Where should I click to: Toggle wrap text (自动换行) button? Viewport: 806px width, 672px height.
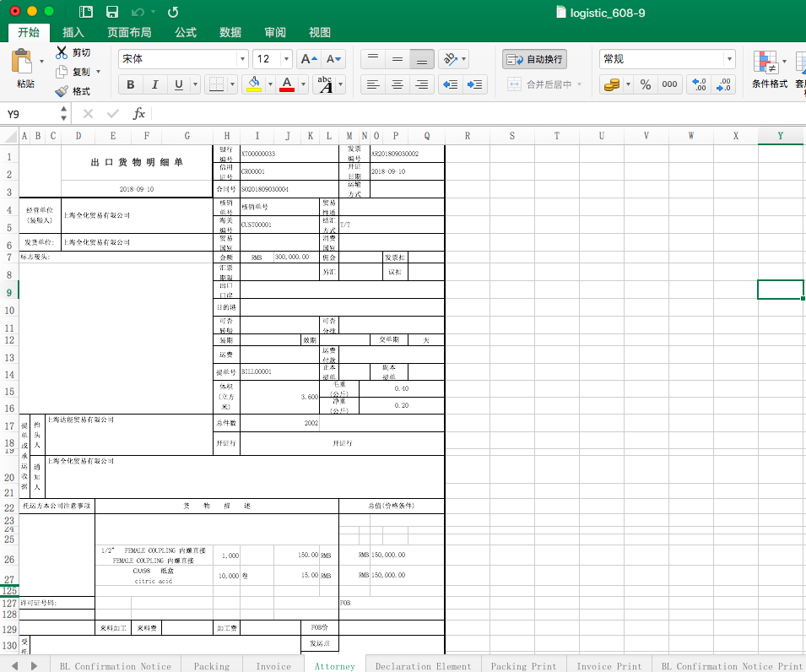click(534, 59)
